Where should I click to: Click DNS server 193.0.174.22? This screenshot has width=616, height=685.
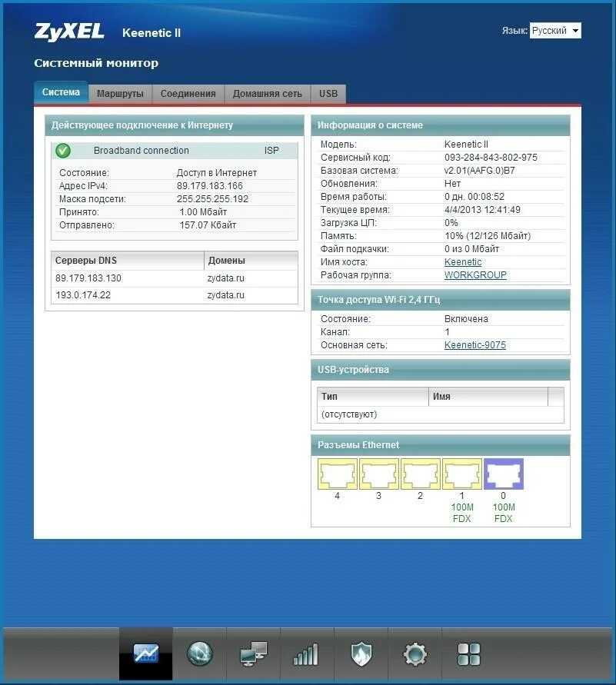(83, 295)
